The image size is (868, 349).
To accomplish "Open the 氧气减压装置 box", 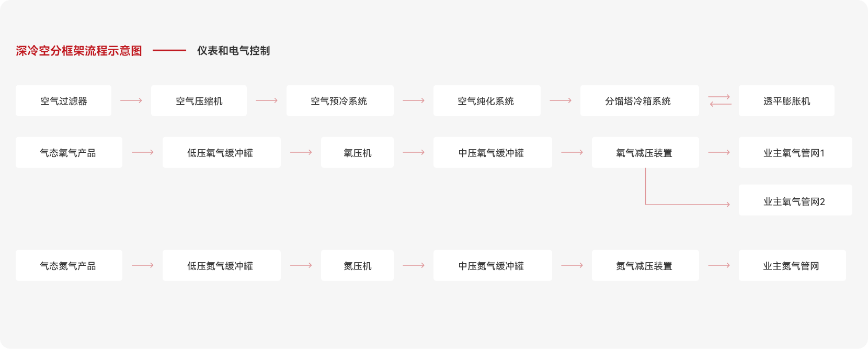I will (x=645, y=153).
